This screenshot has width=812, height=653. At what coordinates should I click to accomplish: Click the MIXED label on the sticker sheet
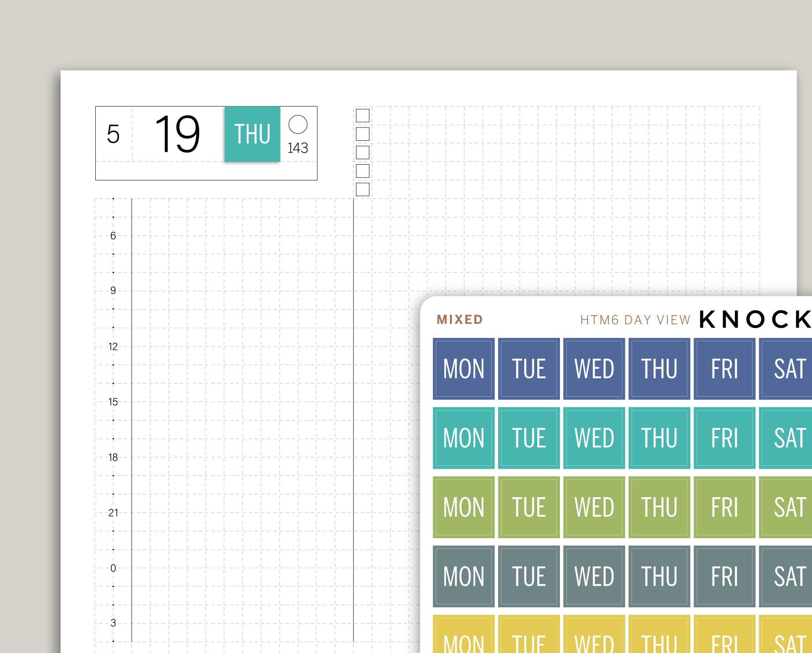pos(459,320)
